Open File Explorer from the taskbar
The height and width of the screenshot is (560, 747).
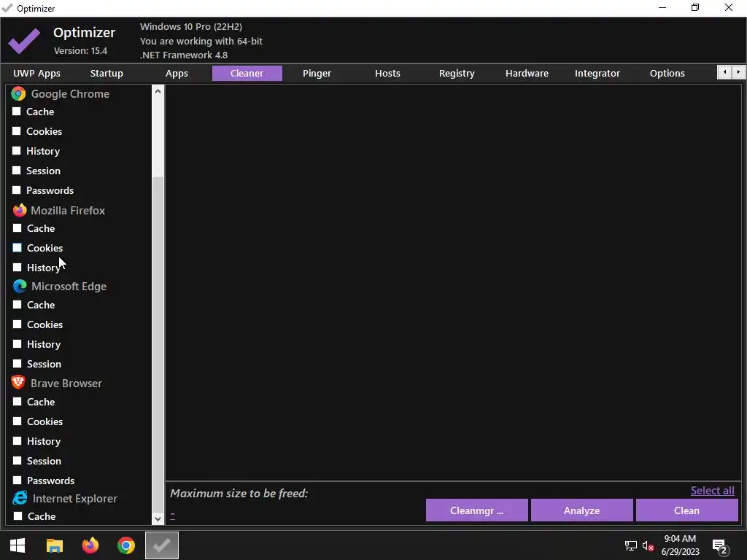click(x=54, y=545)
